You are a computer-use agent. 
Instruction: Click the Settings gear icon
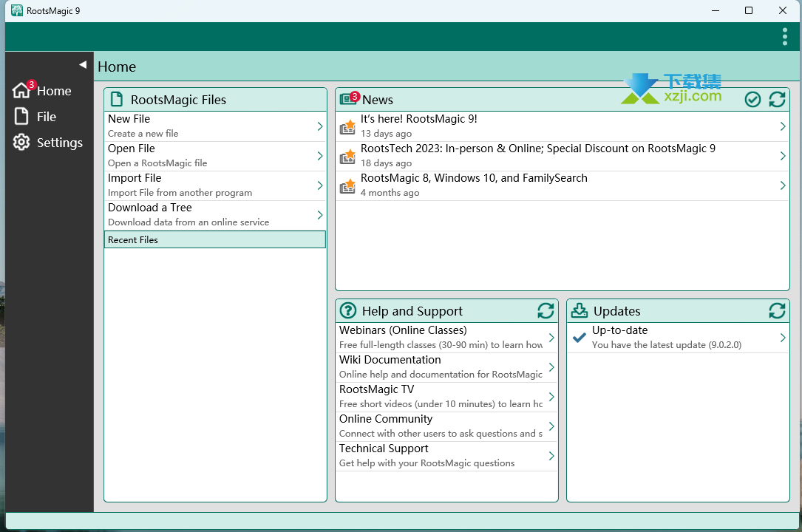click(x=21, y=142)
